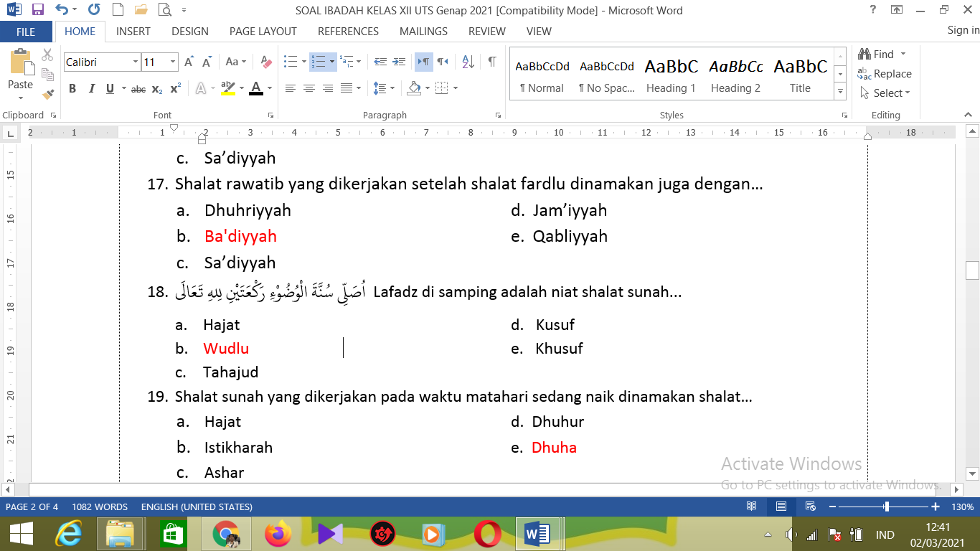The height and width of the screenshot is (551, 980).
Task: Apply center text alignment
Action: tap(309, 89)
